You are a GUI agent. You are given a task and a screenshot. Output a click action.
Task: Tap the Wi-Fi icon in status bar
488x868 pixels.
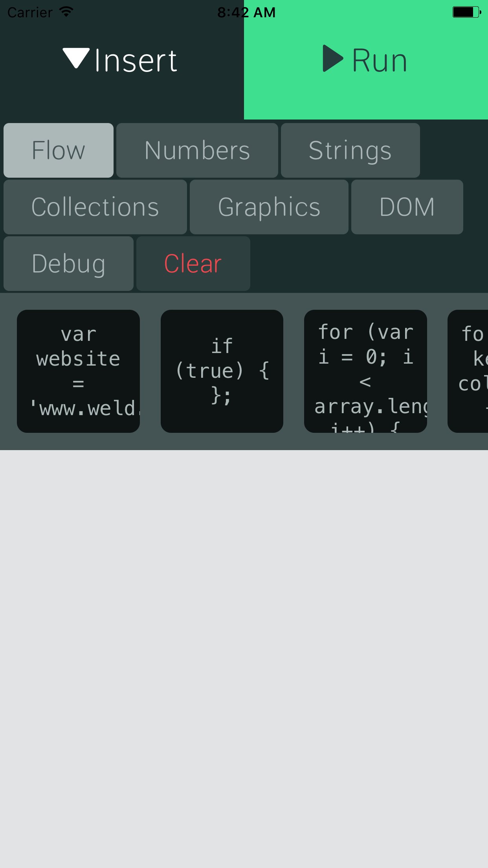[x=66, y=12]
